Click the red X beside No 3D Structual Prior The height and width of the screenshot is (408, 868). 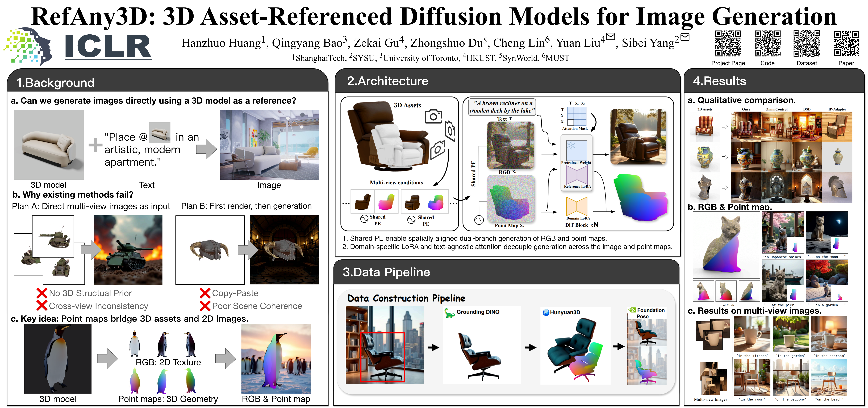(42, 293)
